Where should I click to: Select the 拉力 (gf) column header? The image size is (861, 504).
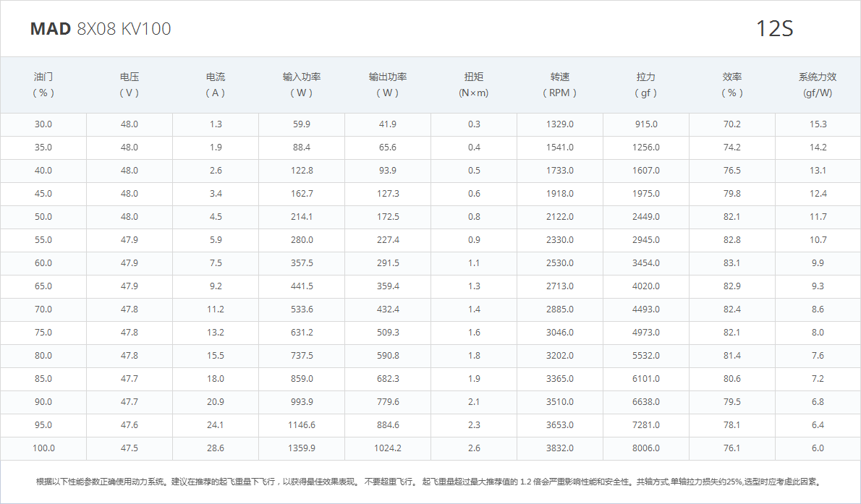tap(646, 85)
